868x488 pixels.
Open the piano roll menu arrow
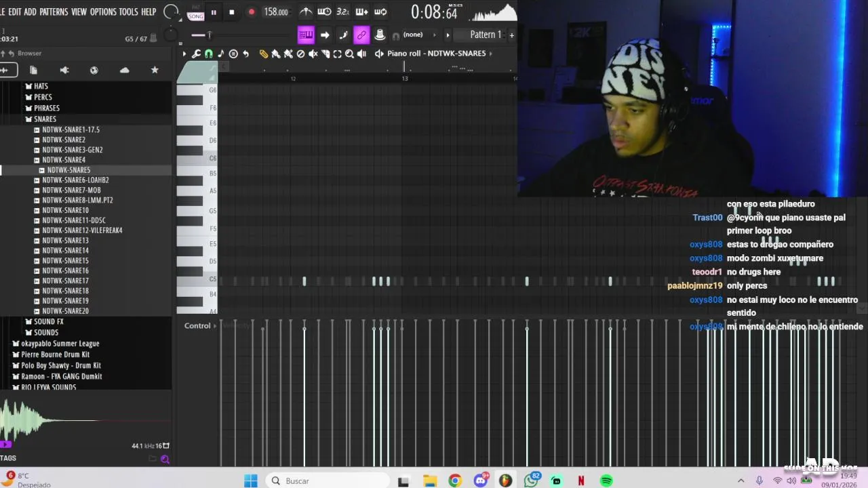(x=184, y=54)
